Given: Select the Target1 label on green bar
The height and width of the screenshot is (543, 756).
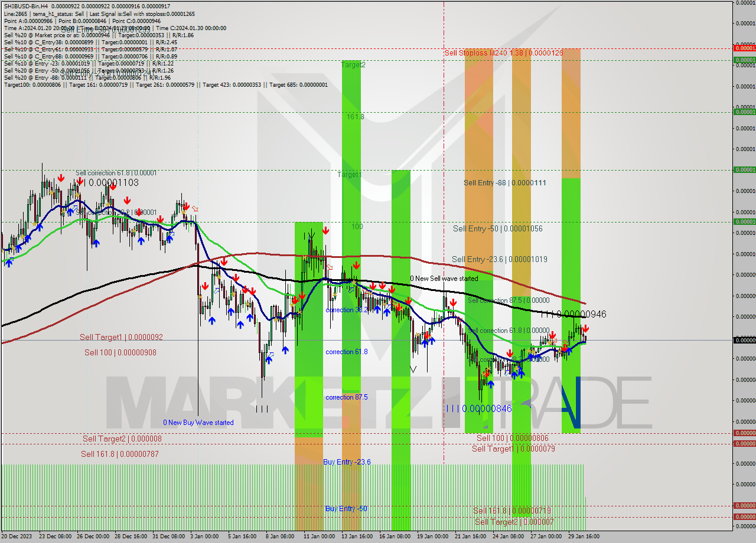Looking at the screenshot, I should coord(350,175).
